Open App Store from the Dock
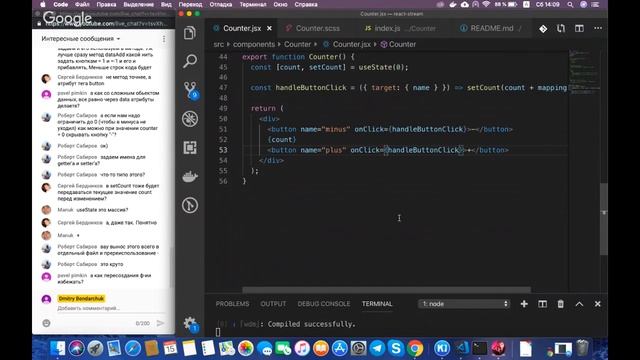 339,348
